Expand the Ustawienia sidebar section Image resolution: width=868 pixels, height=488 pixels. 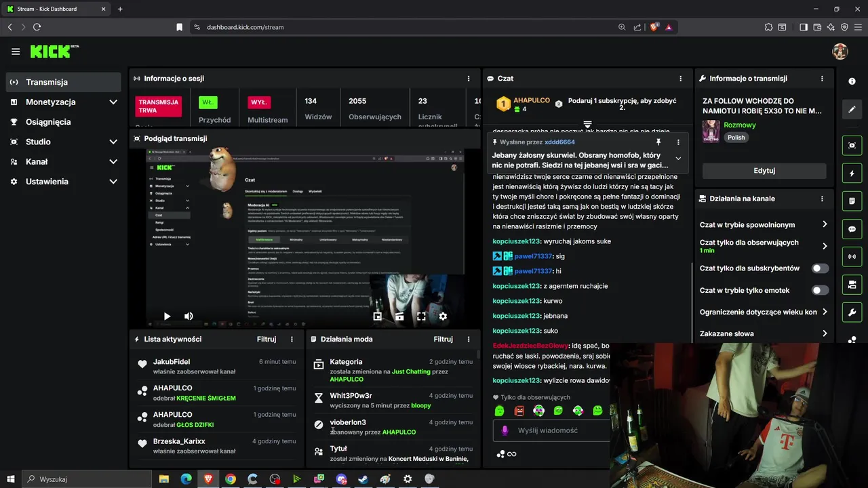coord(113,182)
